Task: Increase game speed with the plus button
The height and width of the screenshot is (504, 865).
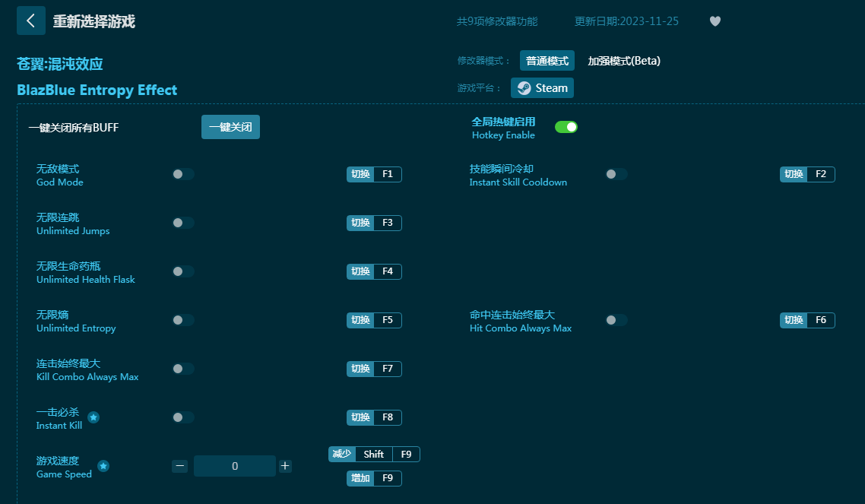Action: (x=285, y=466)
